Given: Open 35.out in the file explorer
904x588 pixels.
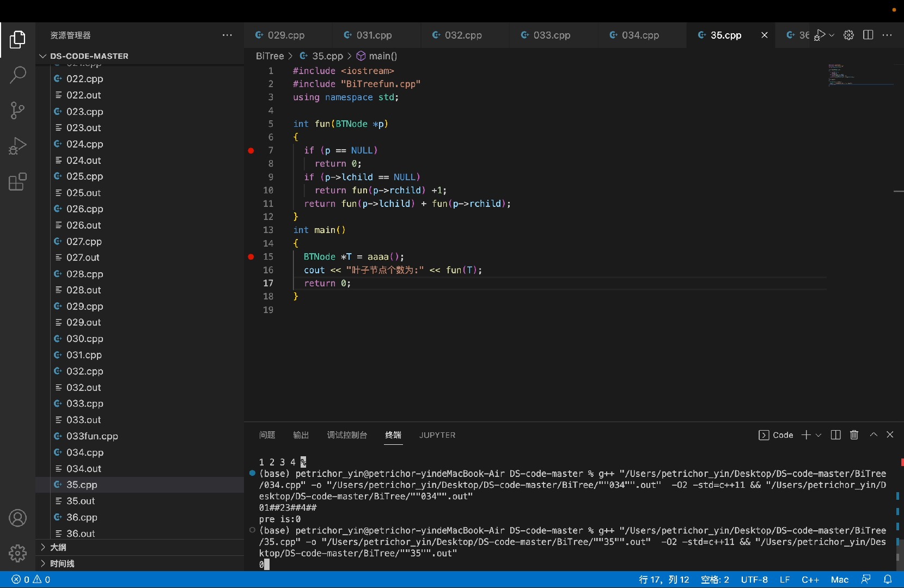Looking at the screenshot, I should point(140,501).
